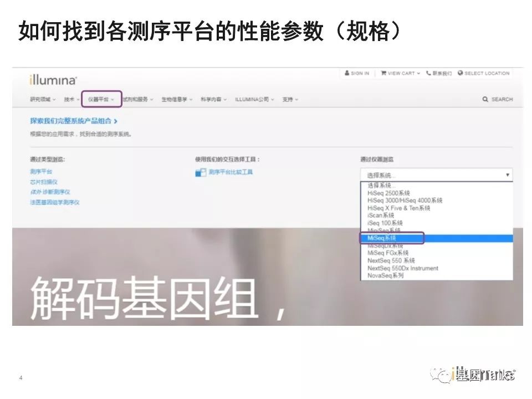The image size is (532, 399).
Task: Click the Illumina logo
Action: 53,80
